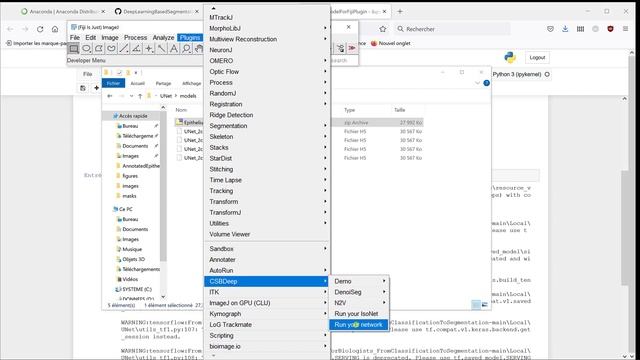The width and height of the screenshot is (640, 360).
Task: Open the Segmentation submenu
Action: coord(267,126)
